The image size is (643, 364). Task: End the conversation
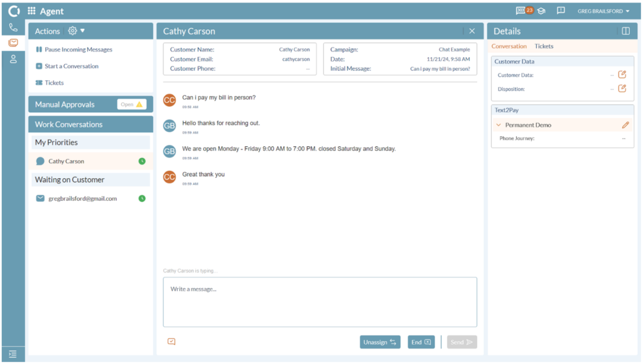coord(421,342)
